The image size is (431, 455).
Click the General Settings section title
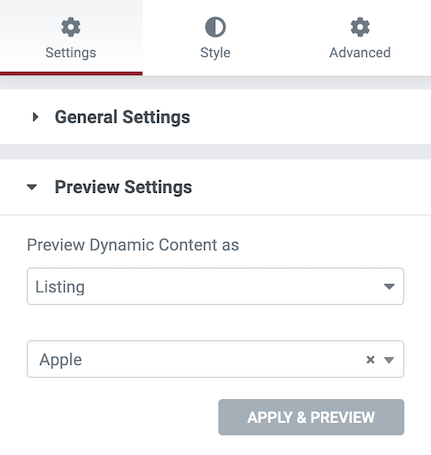tap(122, 117)
